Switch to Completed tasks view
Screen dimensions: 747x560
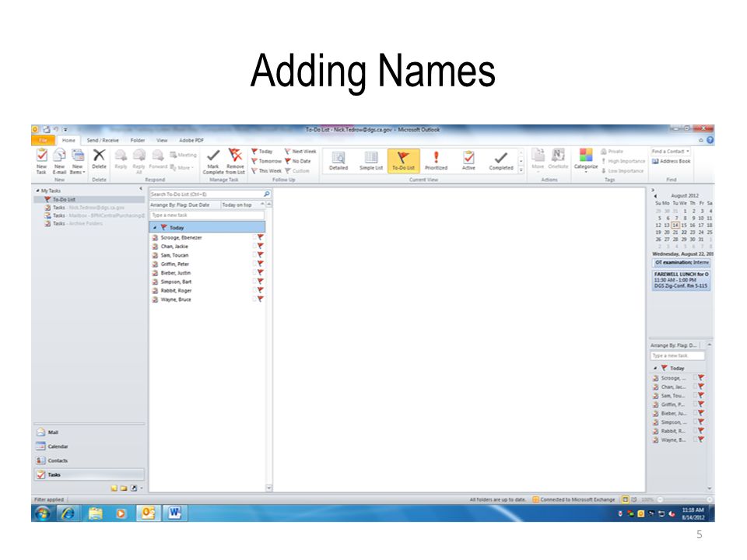tap(500, 160)
